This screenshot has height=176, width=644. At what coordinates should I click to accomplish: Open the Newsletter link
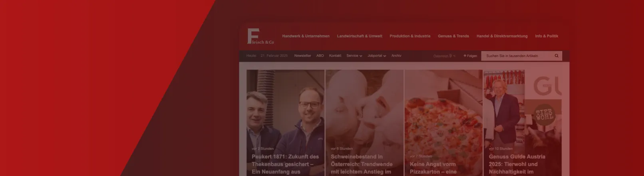[x=302, y=56]
